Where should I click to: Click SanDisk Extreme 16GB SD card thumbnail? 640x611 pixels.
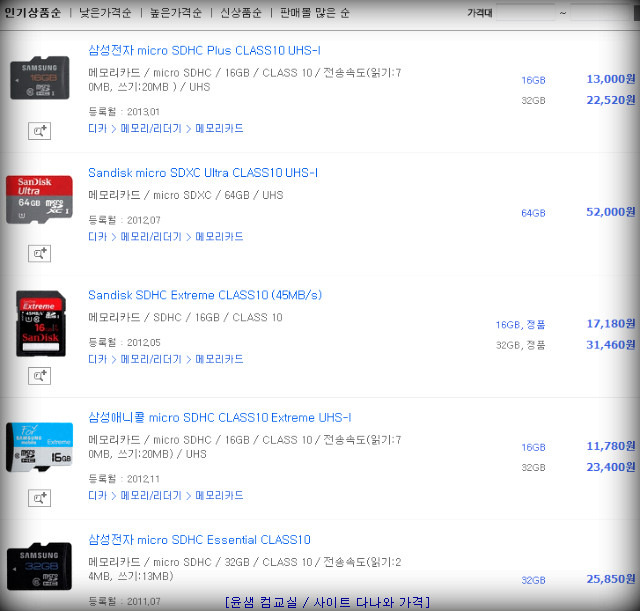point(41,323)
